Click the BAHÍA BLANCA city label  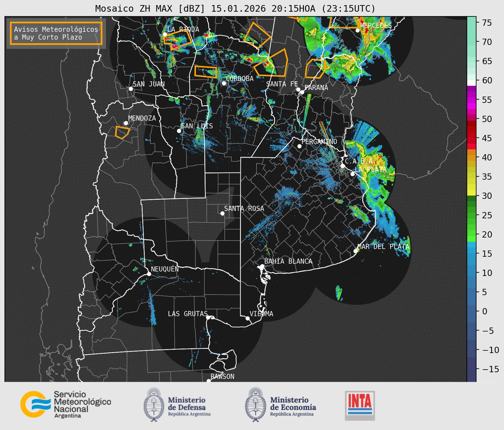288,261
